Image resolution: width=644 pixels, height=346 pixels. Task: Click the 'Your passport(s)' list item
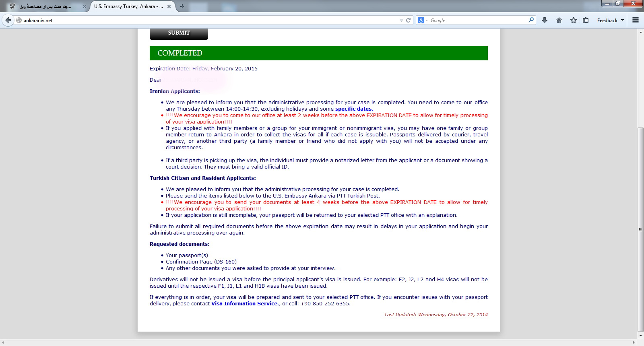pos(187,255)
